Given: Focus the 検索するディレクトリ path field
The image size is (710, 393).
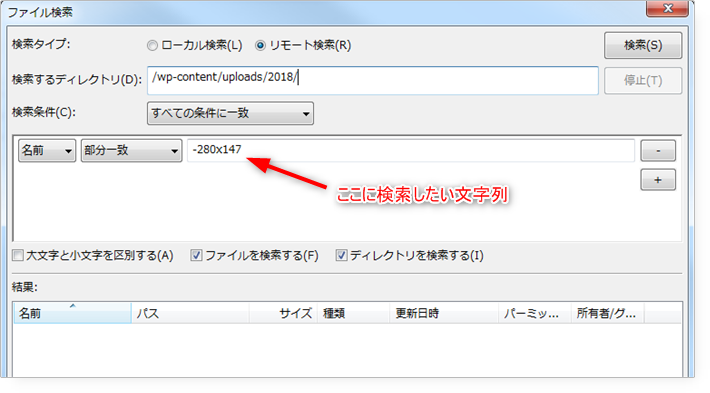Looking at the screenshot, I should tap(373, 81).
